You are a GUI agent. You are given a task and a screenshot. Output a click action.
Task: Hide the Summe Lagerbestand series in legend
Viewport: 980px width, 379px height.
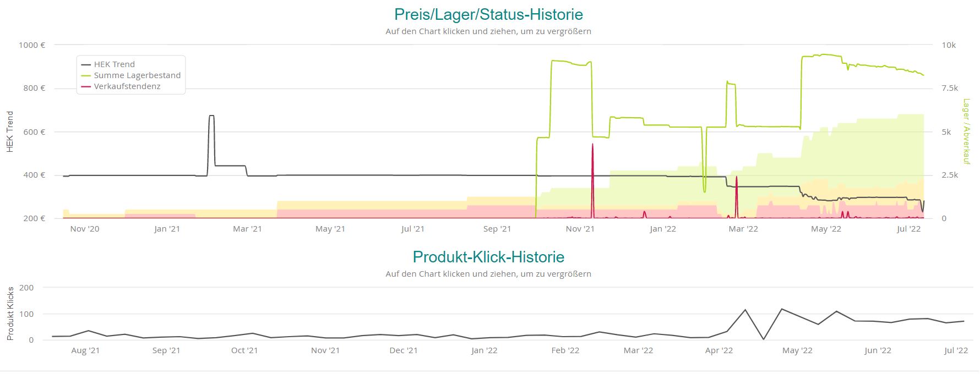point(137,75)
